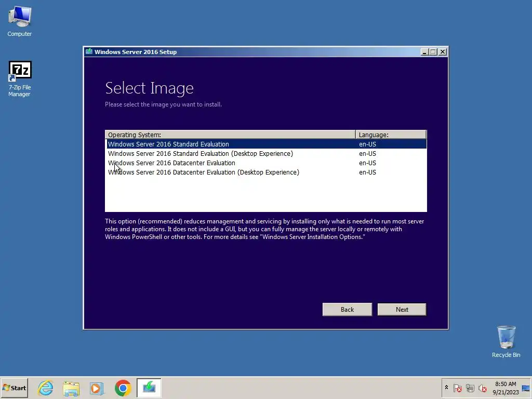This screenshot has height=399, width=532.
Task: Select Windows Server Setup taskbar button
Action: click(x=149, y=388)
